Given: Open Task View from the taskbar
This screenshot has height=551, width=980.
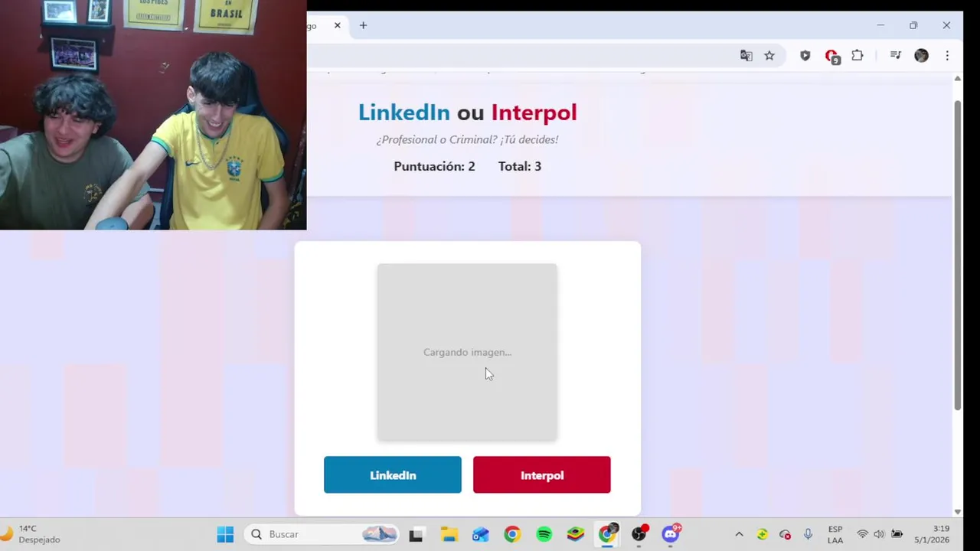Looking at the screenshot, I should pos(416,534).
